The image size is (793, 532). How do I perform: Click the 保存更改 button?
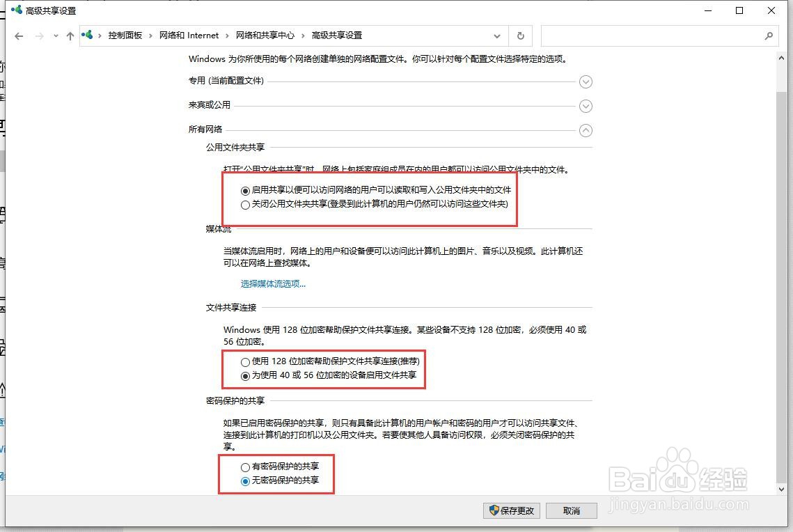tap(511, 510)
